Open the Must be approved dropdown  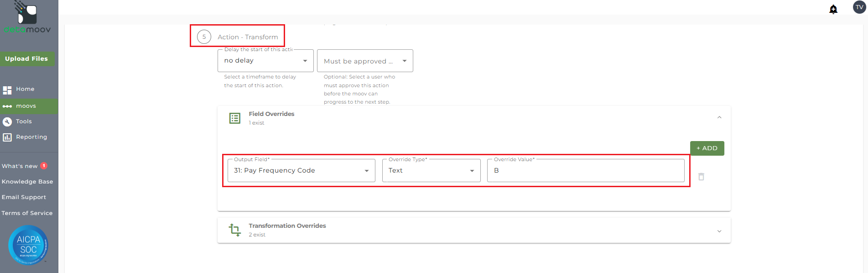[x=365, y=61]
